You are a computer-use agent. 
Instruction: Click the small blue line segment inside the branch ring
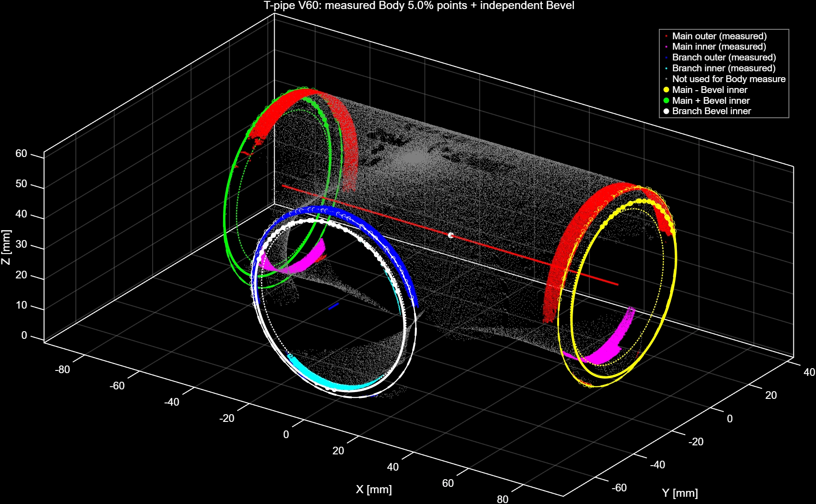333,306
